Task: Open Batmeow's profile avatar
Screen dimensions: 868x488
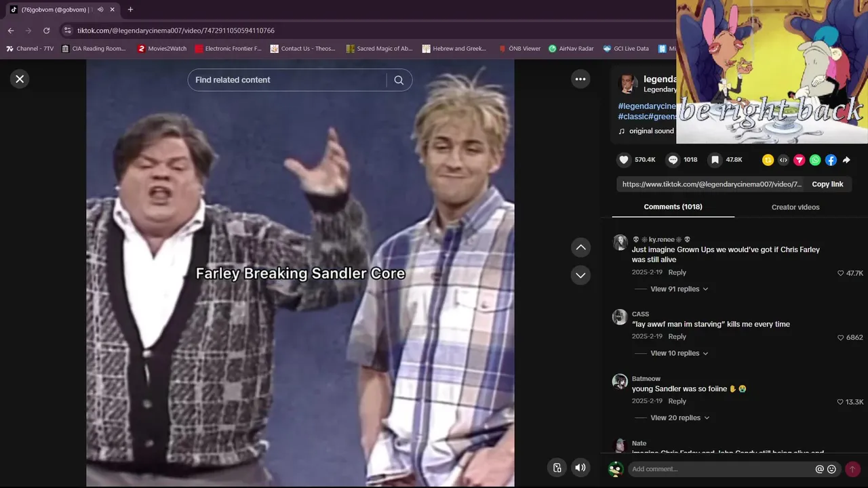Action: click(x=620, y=382)
